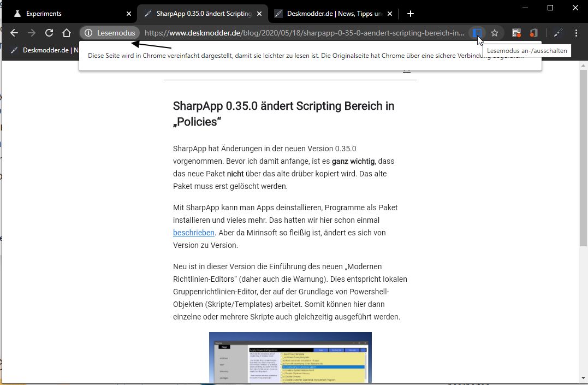Click the vertical scrollbar thumb
Screen dimensions: 588x385
(583, 158)
